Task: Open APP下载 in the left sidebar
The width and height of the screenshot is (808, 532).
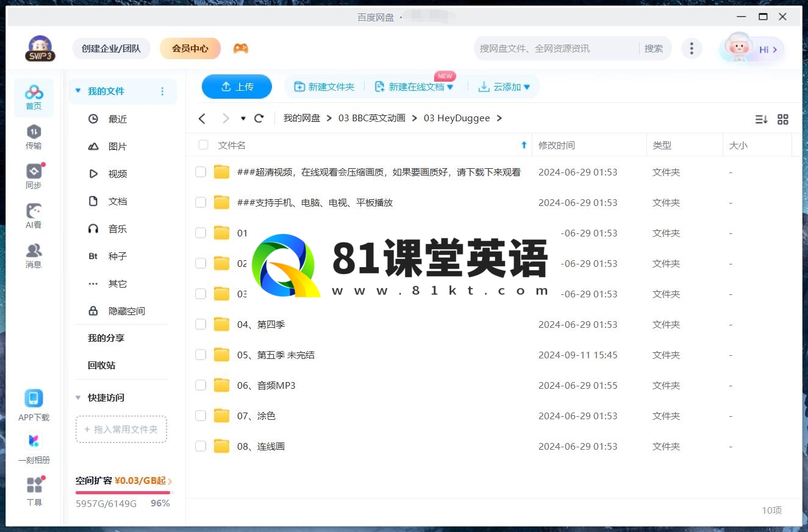Action: click(x=34, y=405)
